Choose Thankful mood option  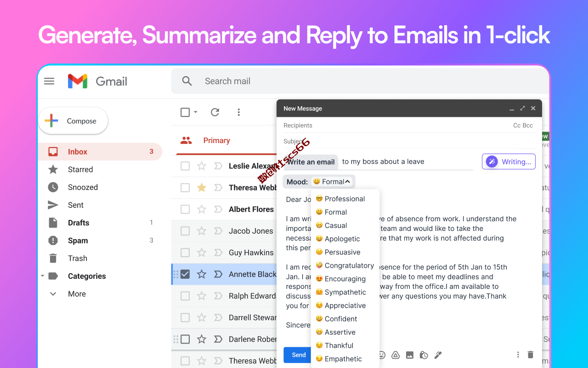click(334, 345)
